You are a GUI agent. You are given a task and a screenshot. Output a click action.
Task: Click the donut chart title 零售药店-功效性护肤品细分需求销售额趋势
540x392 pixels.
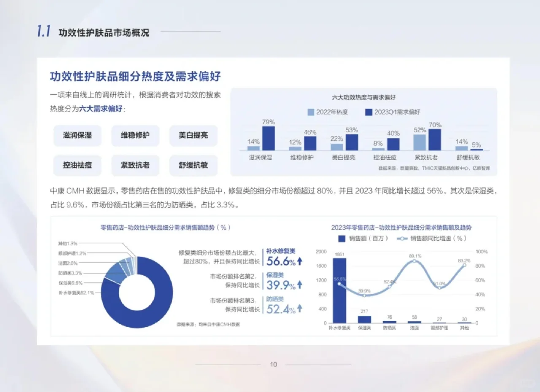166,227
